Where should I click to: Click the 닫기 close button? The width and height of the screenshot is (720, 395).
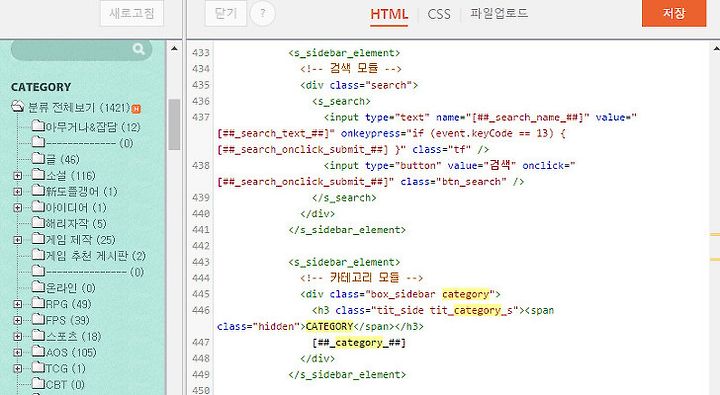pos(225,13)
